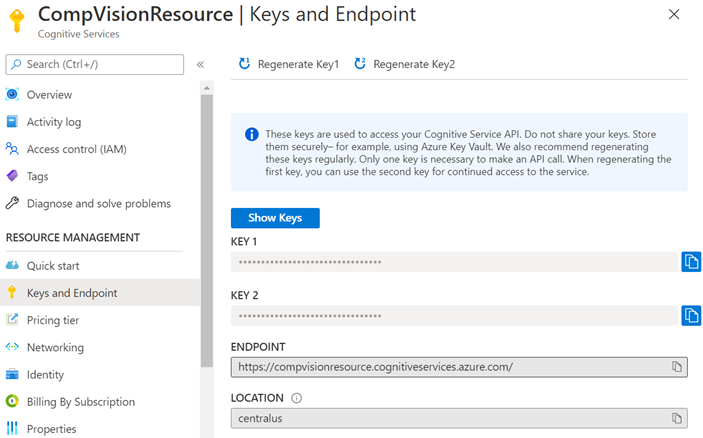View Billing By Subscription
The width and height of the screenshot is (703, 438).
(81, 402)
